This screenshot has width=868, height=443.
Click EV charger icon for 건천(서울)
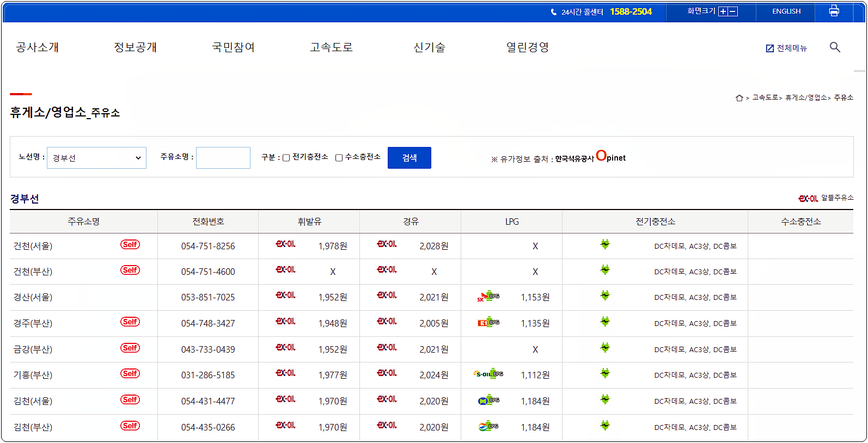tap(605, 244)
